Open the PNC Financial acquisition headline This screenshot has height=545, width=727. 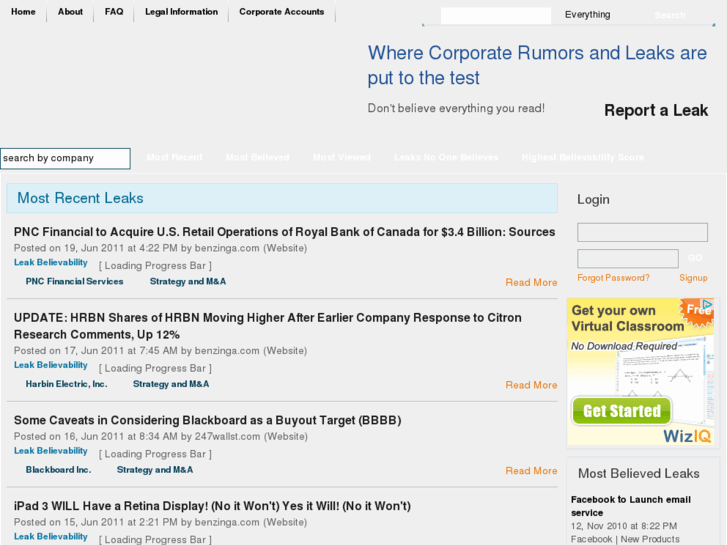click(x=284, y=231)
